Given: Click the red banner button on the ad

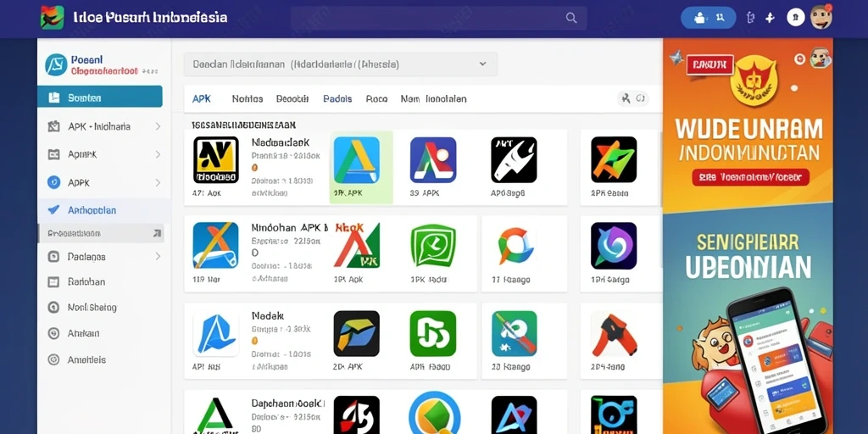Looking at the screenshot, I should pyautogui.click(x=709, y=64).
